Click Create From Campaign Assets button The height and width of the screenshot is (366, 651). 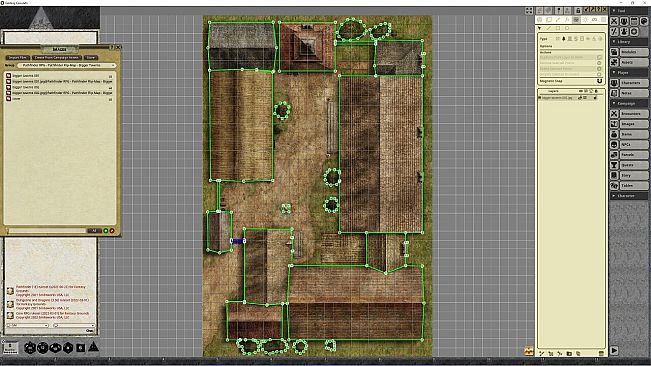coord(56,57)
